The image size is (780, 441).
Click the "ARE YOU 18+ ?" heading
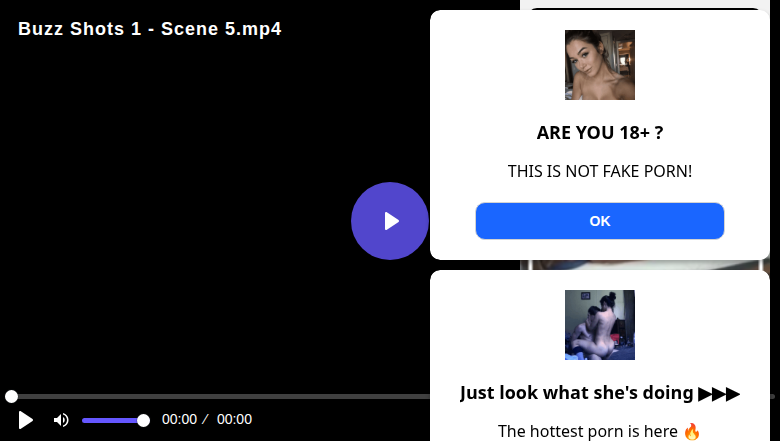(x=599, y=133)
